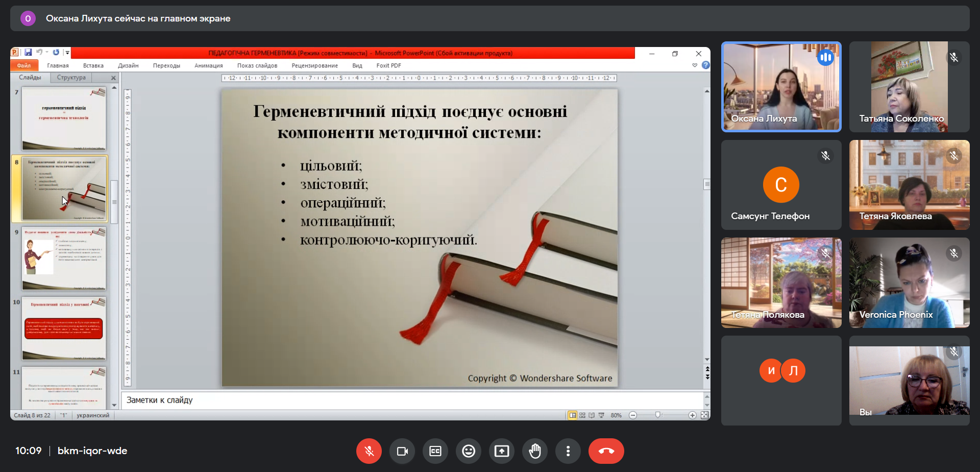Open the Дизайн ribbon tab
This screenshot has height=472, width=980.
(128, 65)
